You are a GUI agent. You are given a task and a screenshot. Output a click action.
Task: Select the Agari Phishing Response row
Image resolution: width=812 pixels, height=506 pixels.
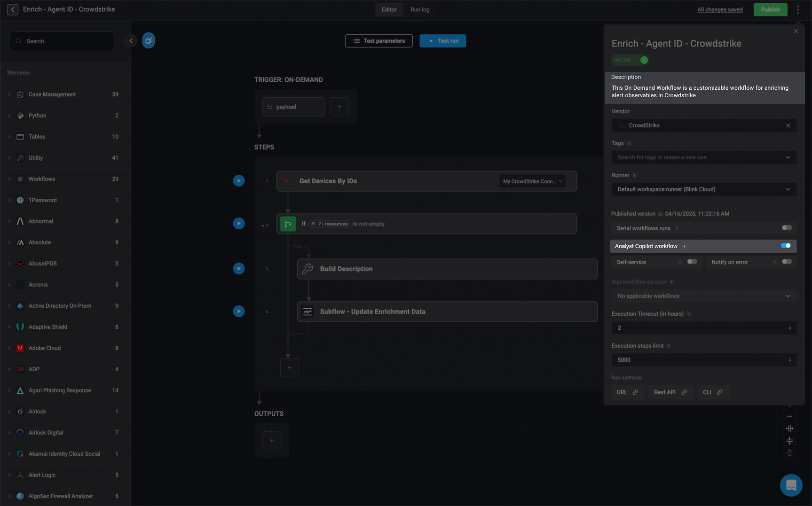coord(65,390)
